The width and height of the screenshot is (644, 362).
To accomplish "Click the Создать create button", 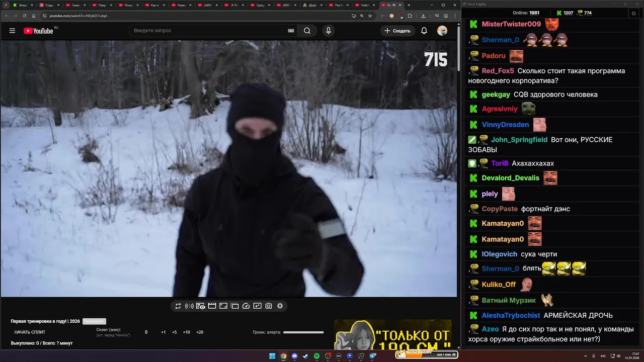I will [x=397, y=31].
